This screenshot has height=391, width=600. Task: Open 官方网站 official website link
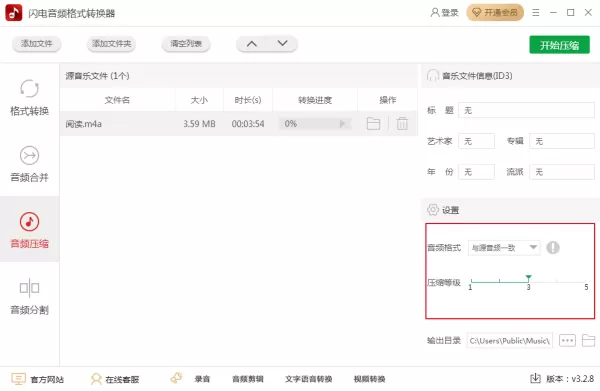[38, 379]
